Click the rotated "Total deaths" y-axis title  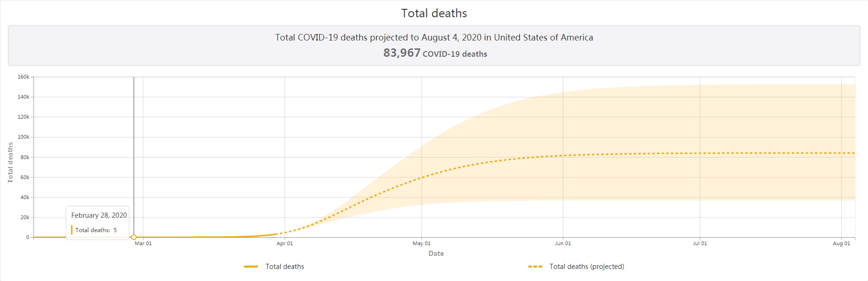pos(10,162)
